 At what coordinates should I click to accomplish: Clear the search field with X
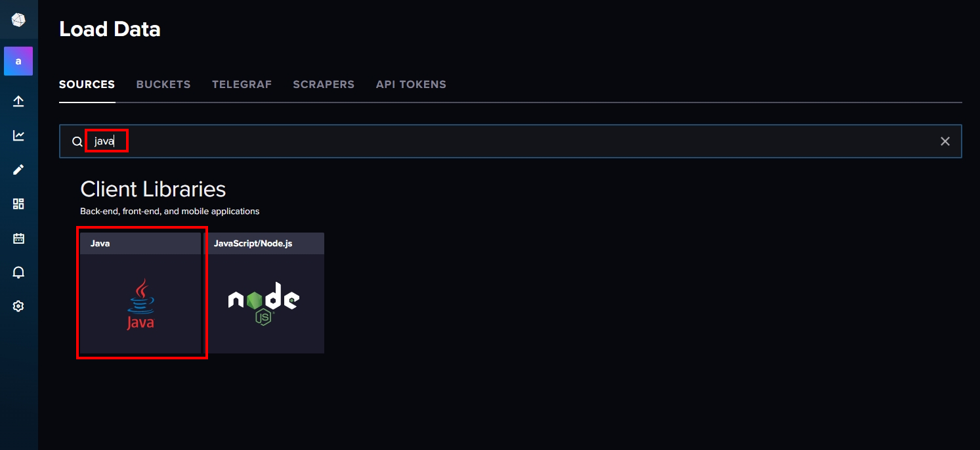pos(945,141)
